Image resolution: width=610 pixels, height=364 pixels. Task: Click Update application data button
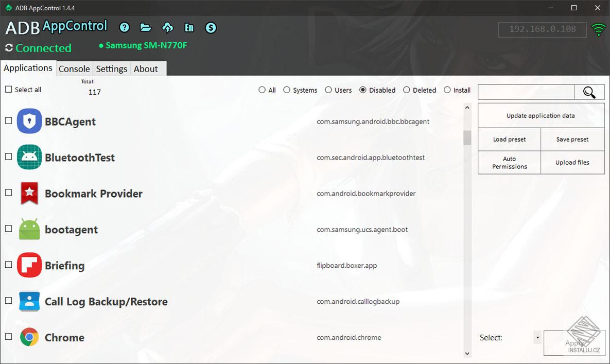pyautogui.click(x=541, y=115)
